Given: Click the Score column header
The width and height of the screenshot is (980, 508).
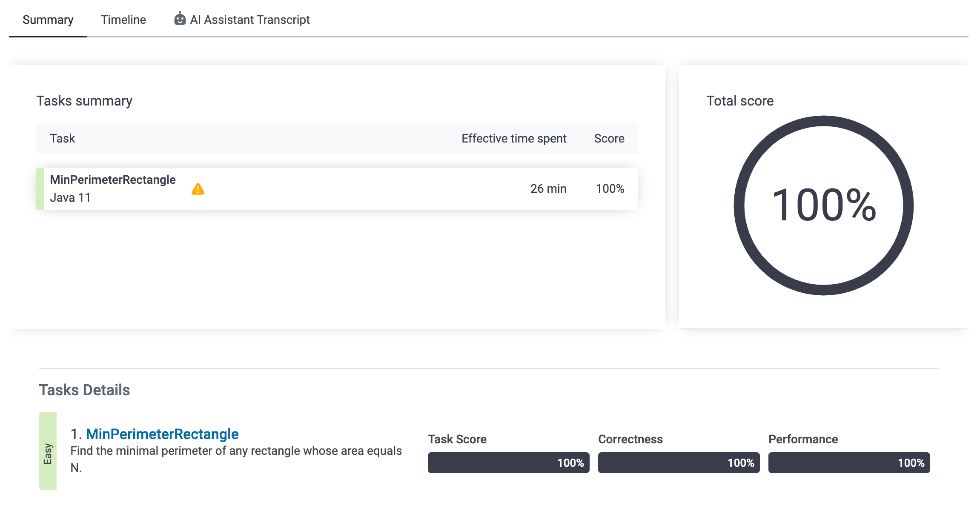Looking at the screenshot, I should click(609, 139).
